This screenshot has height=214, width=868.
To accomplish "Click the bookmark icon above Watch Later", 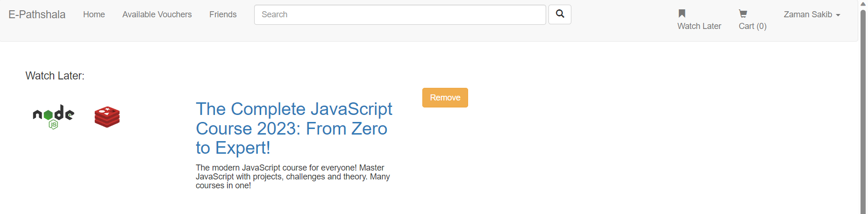I will coord(682,14).
